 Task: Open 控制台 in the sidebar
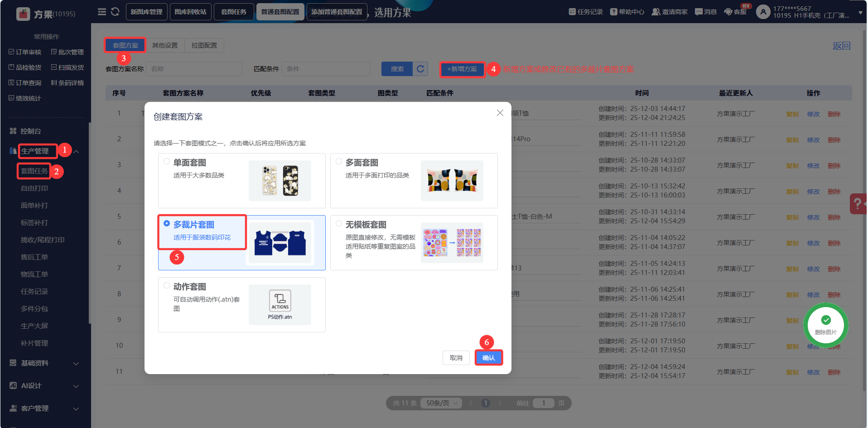click(31, 131)
